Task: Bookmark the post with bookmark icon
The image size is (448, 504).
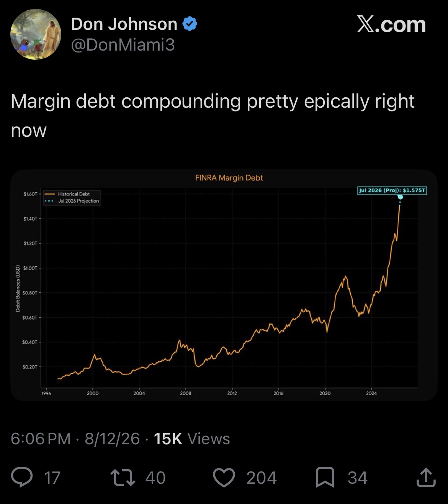Action: pos(325,478)
